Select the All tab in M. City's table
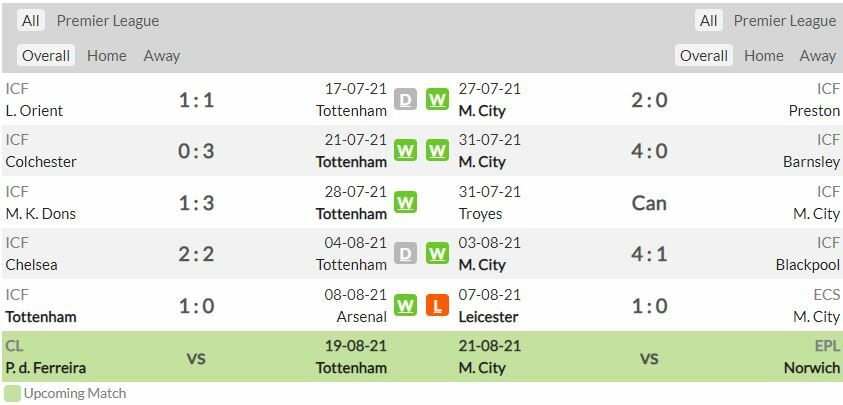Screen dimensions: 843x405 point(708,21)
